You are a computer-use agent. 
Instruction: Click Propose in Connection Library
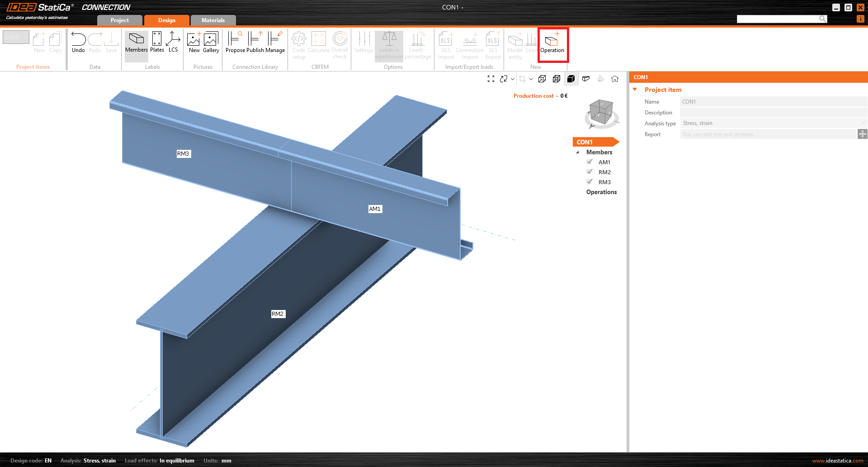coord(235,43)
